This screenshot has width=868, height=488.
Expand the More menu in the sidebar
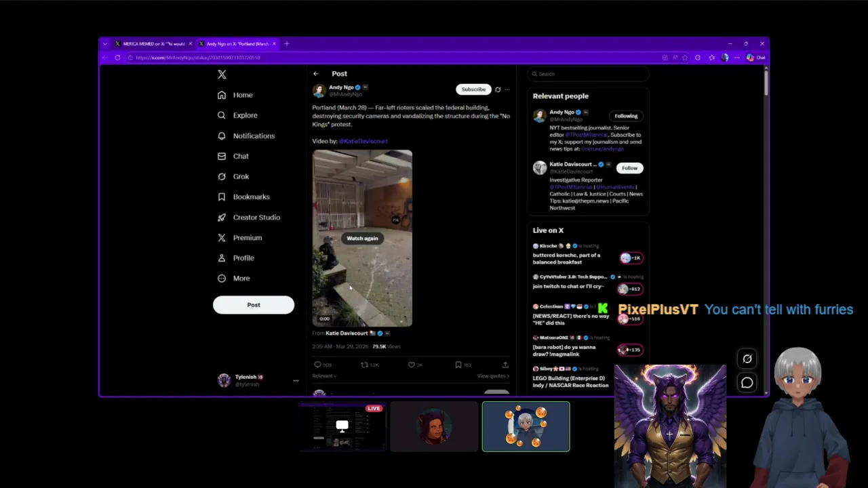pos(234,279)
